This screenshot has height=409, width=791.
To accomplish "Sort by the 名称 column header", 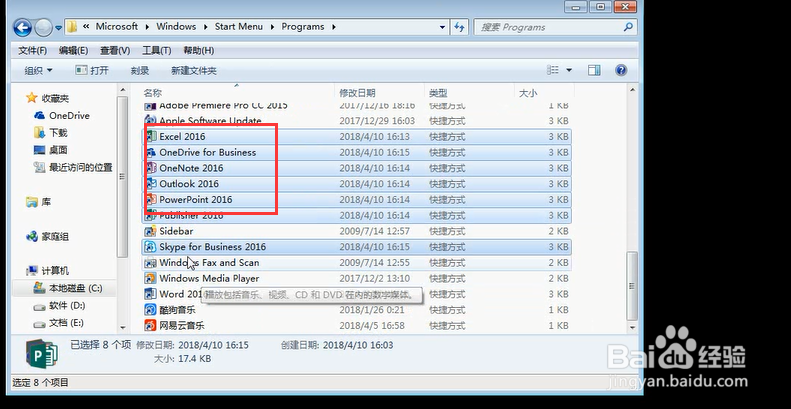I will tap(152, 93).
